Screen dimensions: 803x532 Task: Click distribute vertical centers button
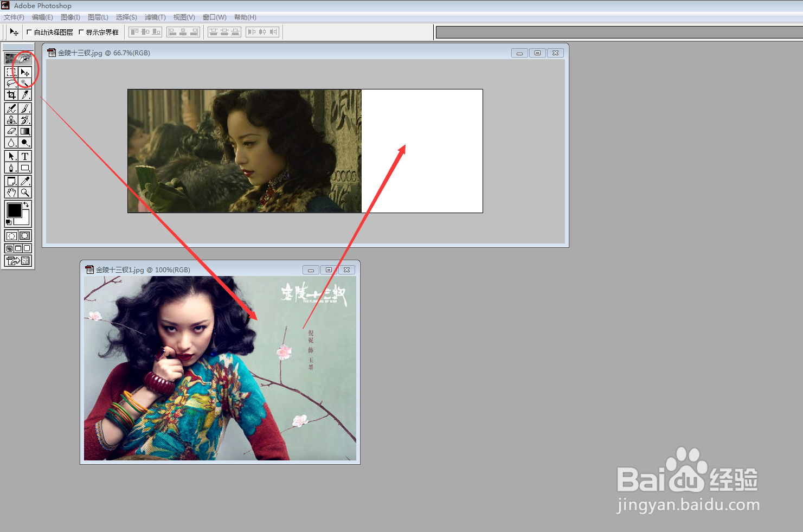(x=224, y=32)
